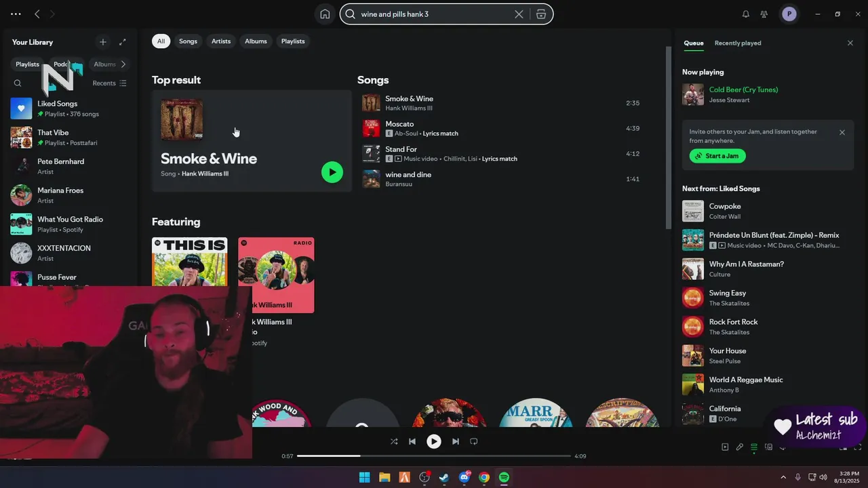
Task: Open Jesse Stewart artist link
Action: [x=729, y=100]
